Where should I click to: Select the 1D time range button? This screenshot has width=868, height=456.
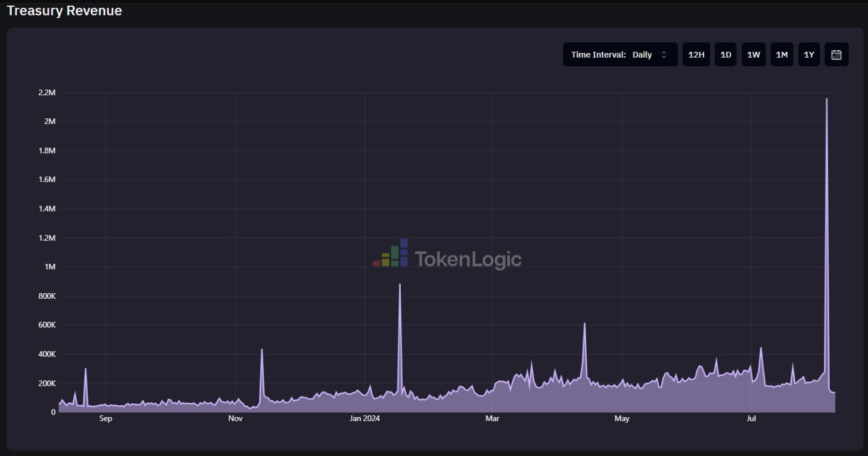(x=726, y=54)
